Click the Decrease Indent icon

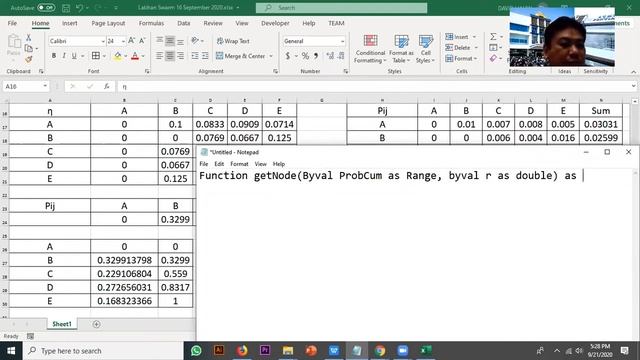coord(195,56)
